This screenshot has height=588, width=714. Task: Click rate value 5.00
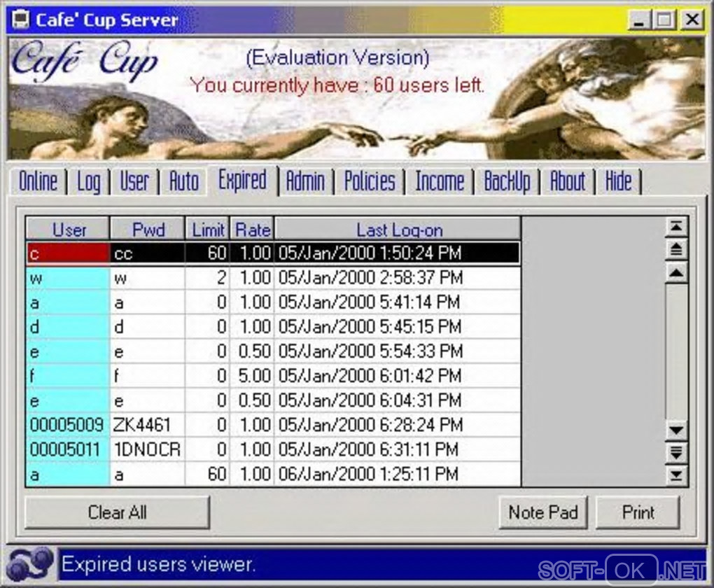252,376
